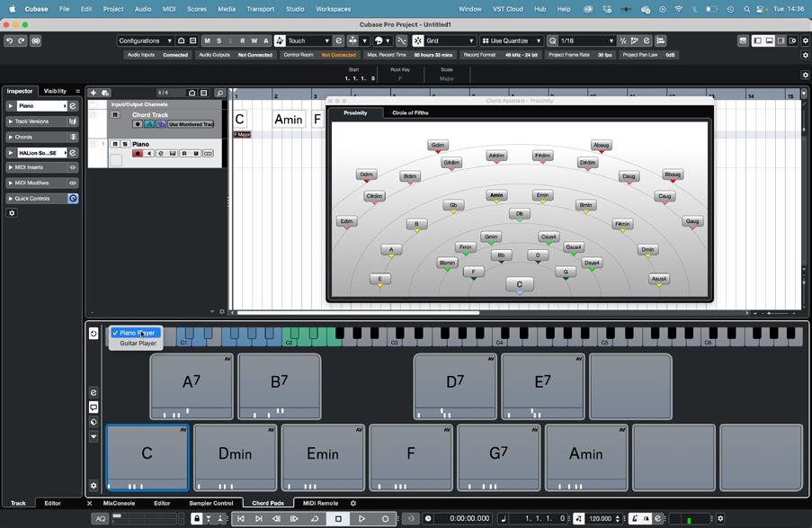Toggle record enable on Piano track
The image size is (812, 528).
point(138,154)
